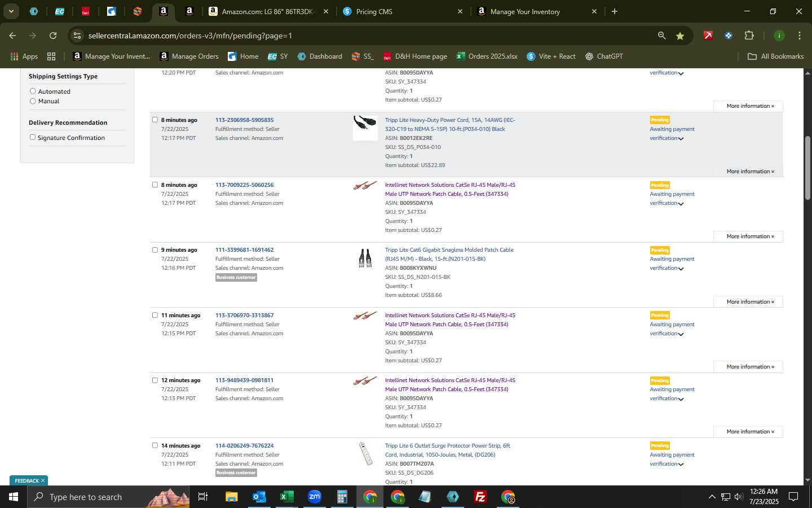Image resolution: width=812 pixels, height=508 pixels.
Task: Open Tripp Lite 6 Outlet Surge Protector link
Action: click(x=447, y=450)
